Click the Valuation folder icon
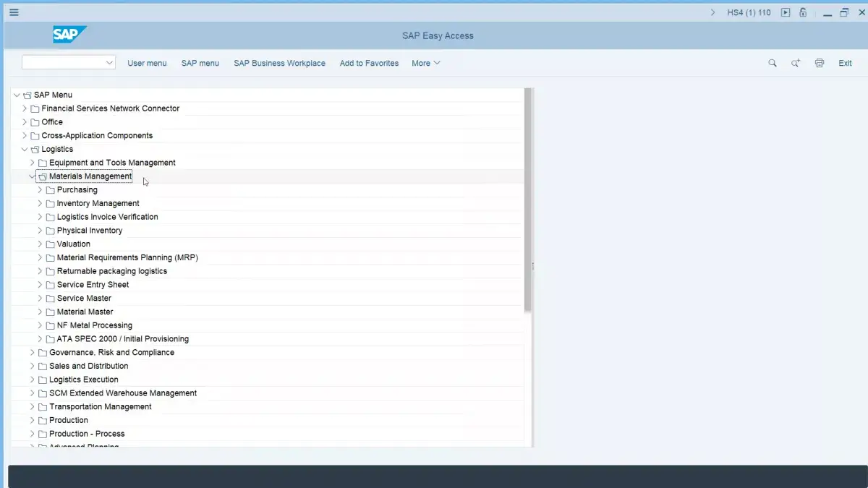 [x=51, y=244]
